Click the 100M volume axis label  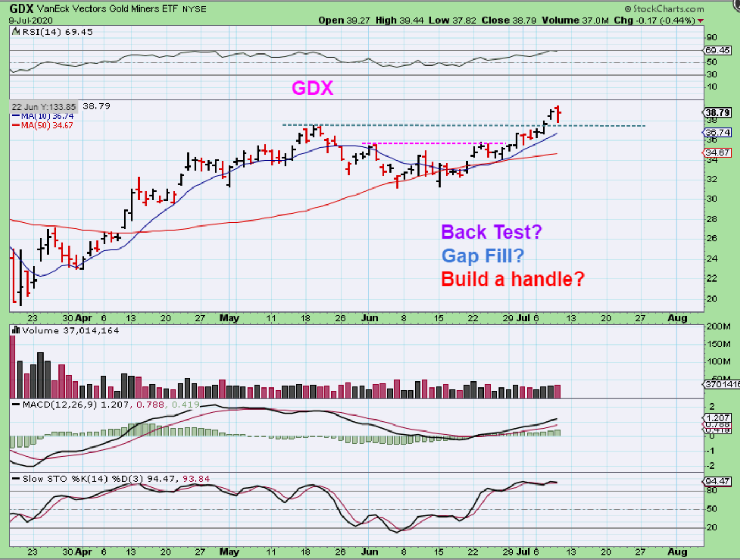(718, 362)
